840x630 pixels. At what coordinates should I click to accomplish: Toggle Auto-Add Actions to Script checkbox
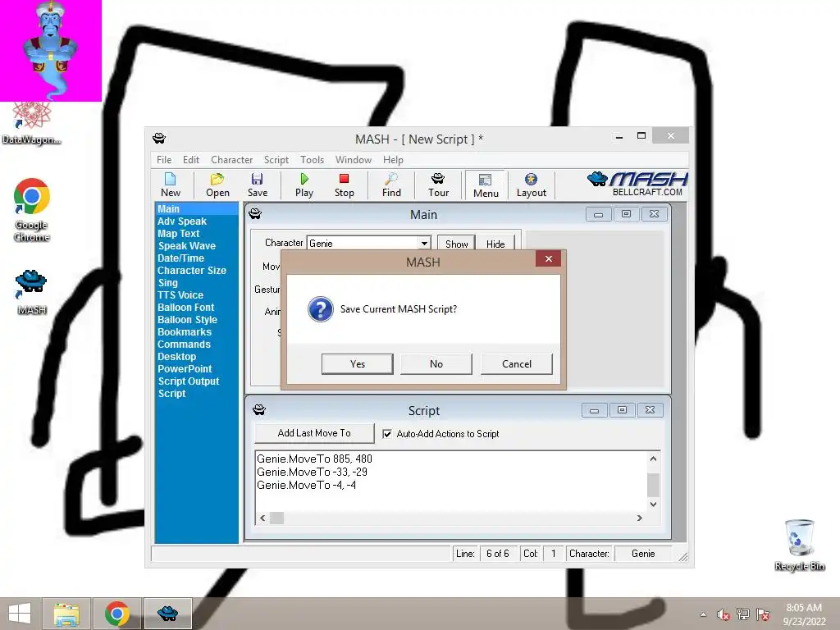pyautogui.click(x=387, y=434)
